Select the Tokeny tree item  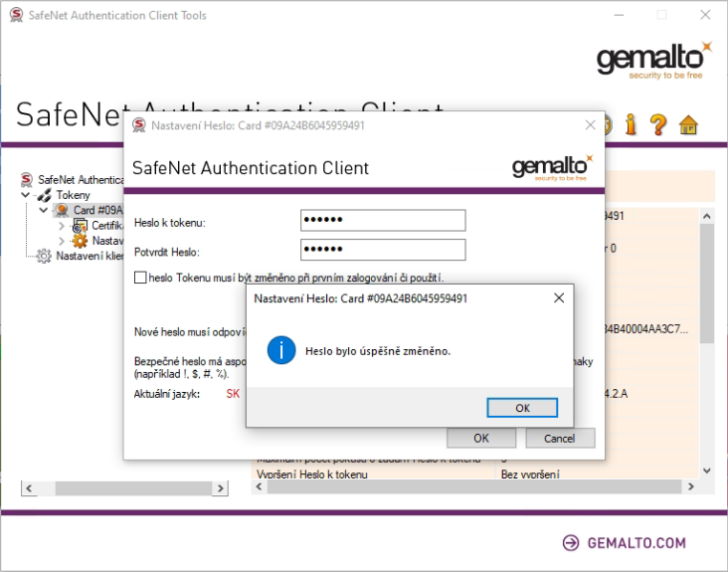[x=73, y=195]
